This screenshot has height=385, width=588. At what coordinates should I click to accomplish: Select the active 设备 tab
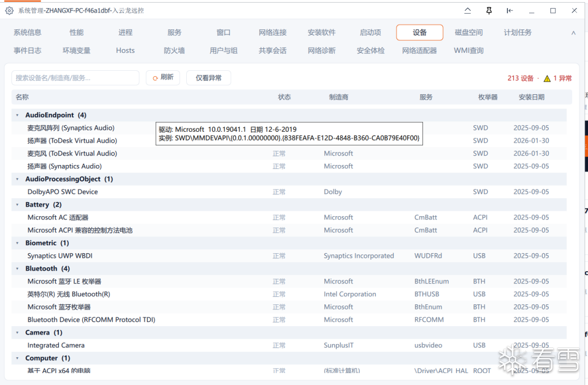[x=420, y=32]
